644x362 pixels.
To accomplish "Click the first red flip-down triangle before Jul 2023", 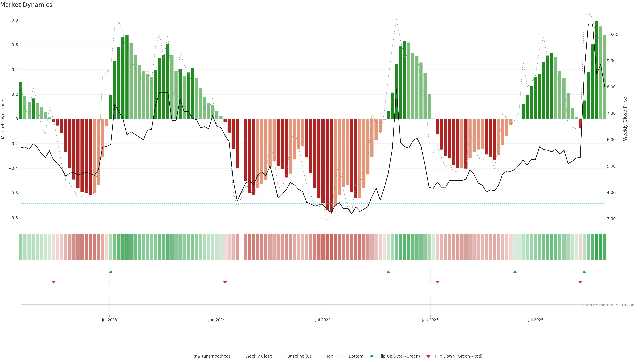I will tap(53, 282).
